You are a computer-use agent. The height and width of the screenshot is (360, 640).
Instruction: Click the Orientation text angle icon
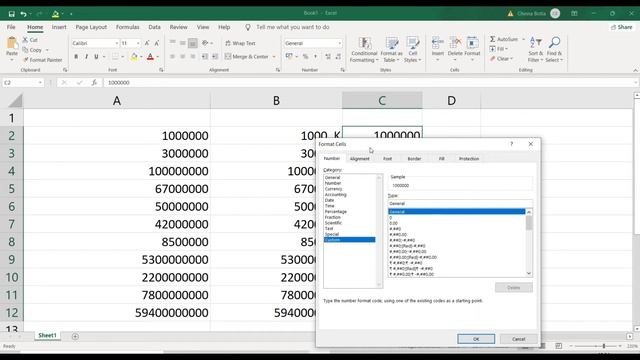click(x=205, y=43)
